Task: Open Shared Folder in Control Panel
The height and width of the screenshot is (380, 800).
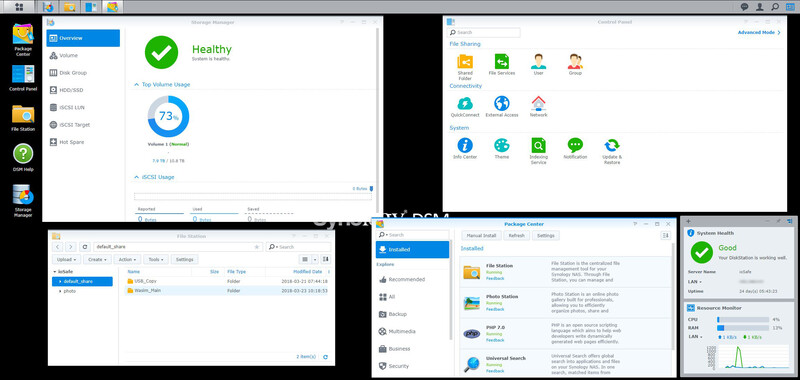Action: pos(465,66)
